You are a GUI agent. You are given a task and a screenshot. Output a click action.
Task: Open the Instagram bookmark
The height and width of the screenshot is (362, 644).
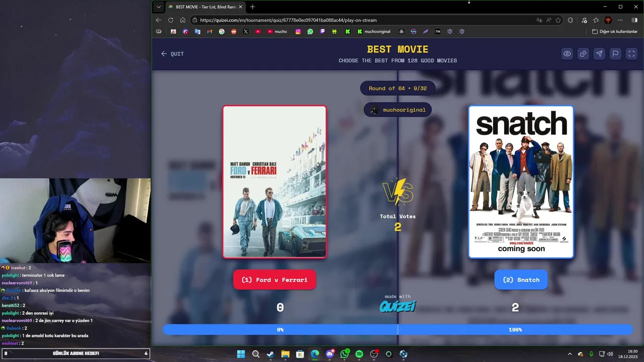[298, 31]
